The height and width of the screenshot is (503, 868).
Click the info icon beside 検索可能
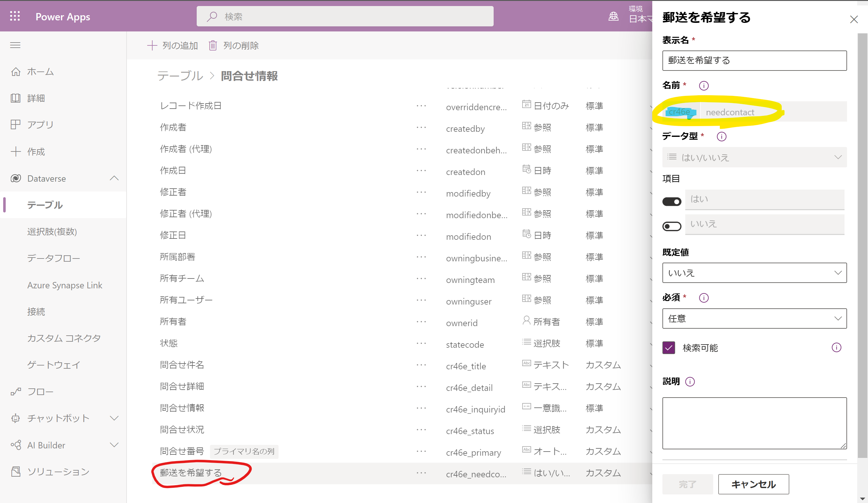[836, 347]
